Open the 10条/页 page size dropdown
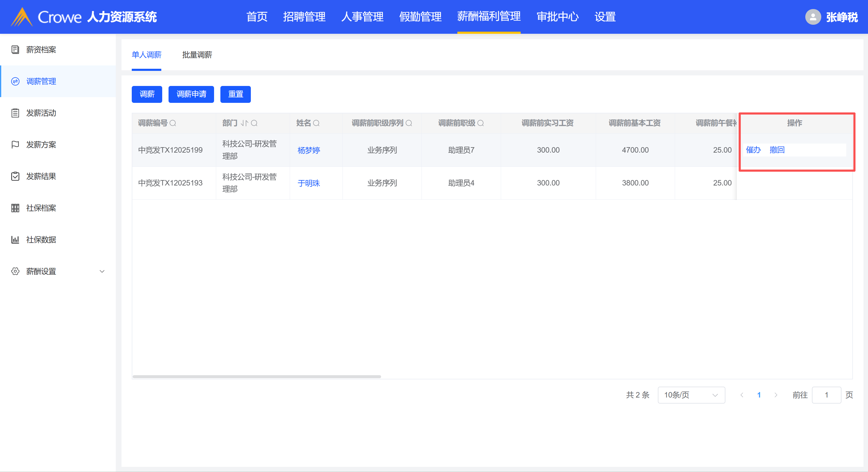 (x=691, y=395)
